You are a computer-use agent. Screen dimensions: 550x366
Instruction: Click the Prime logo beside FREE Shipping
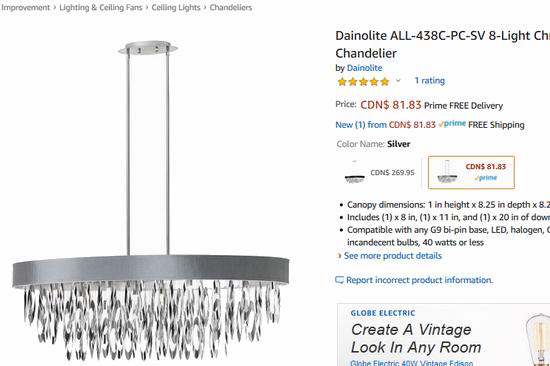pos(452,124)
